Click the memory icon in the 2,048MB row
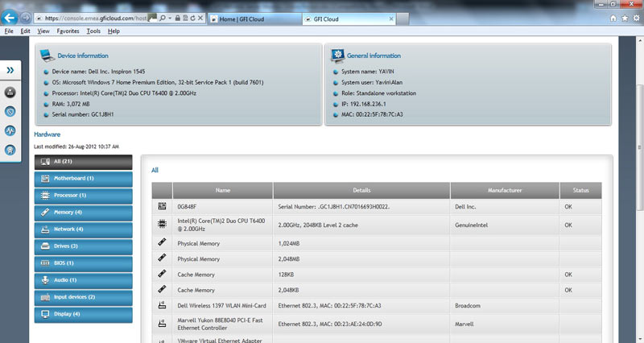 tap(163, 258)
